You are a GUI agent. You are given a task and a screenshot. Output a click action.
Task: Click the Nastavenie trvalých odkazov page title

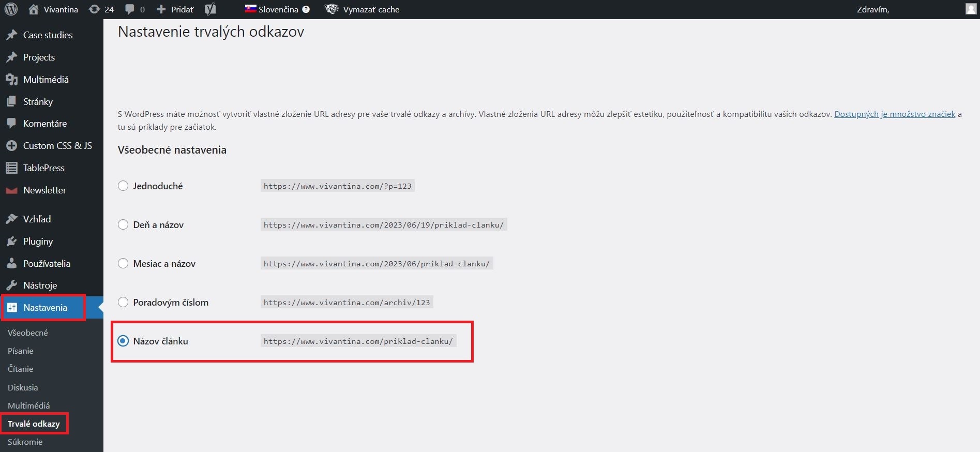211,32
